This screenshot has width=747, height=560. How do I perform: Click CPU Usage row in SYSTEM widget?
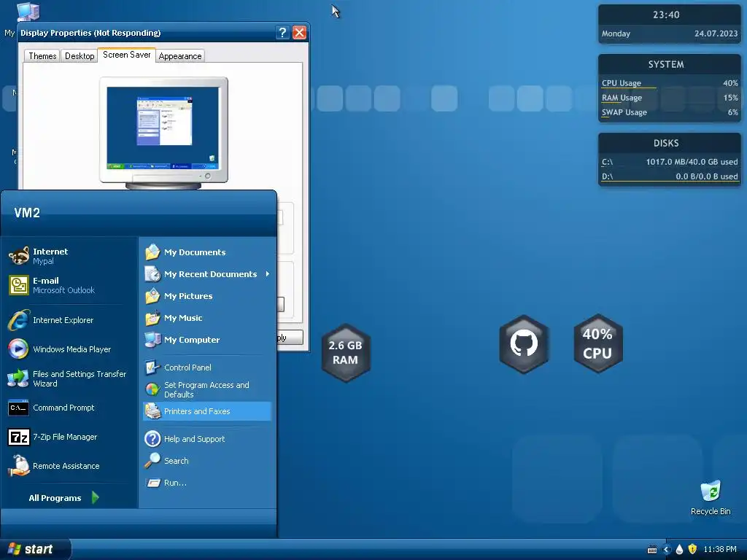click(x=670, y=83)
